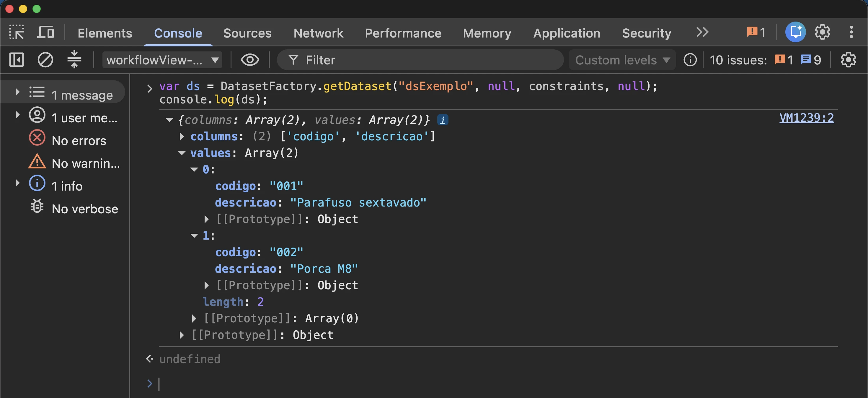Screen dimensions: 868x398
Task: Activate the inspect element picker icon
Action: point(16,33)
